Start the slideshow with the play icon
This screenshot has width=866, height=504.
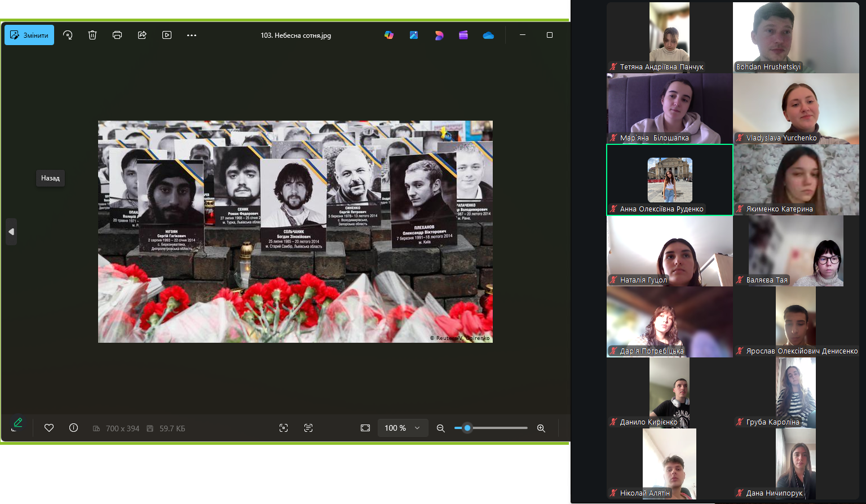point(167,35)
